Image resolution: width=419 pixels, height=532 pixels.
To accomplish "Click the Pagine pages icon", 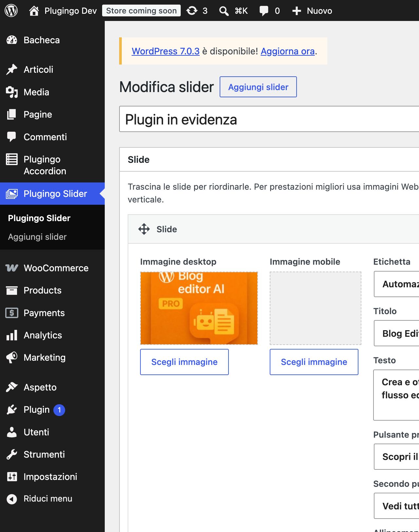I will coord(12,114).
